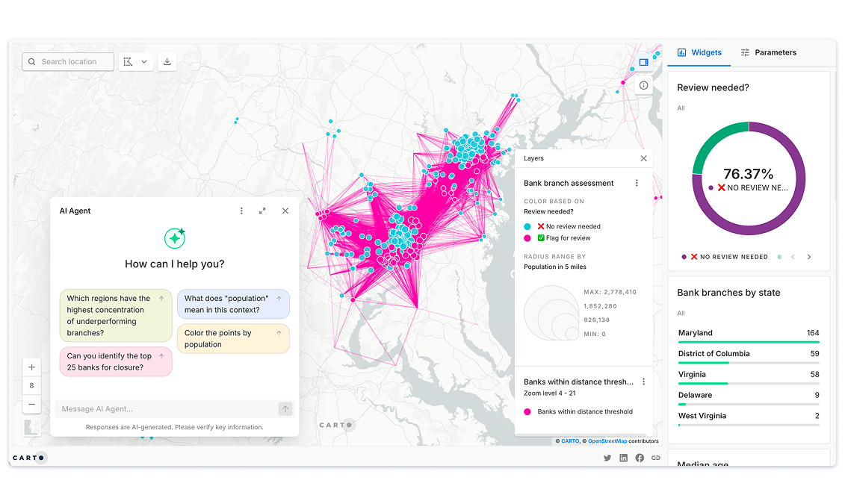Copy the map link icon

tap(656, 458)
